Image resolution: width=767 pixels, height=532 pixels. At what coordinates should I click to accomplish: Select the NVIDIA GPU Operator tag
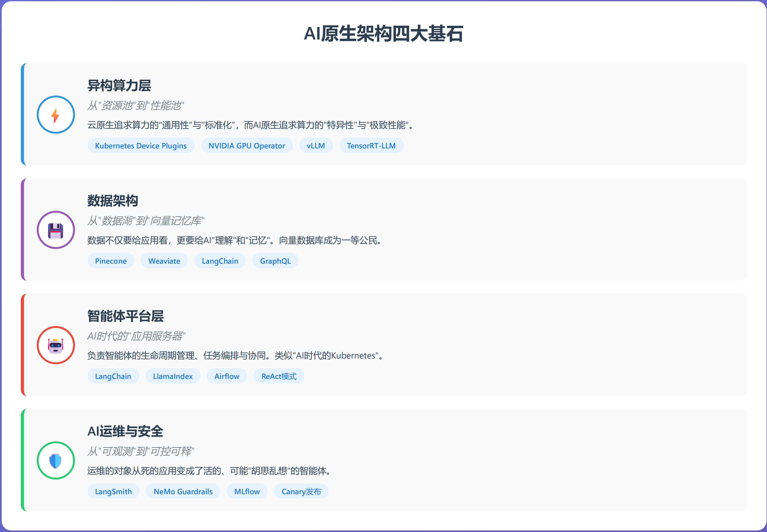(x=247, y=145)
